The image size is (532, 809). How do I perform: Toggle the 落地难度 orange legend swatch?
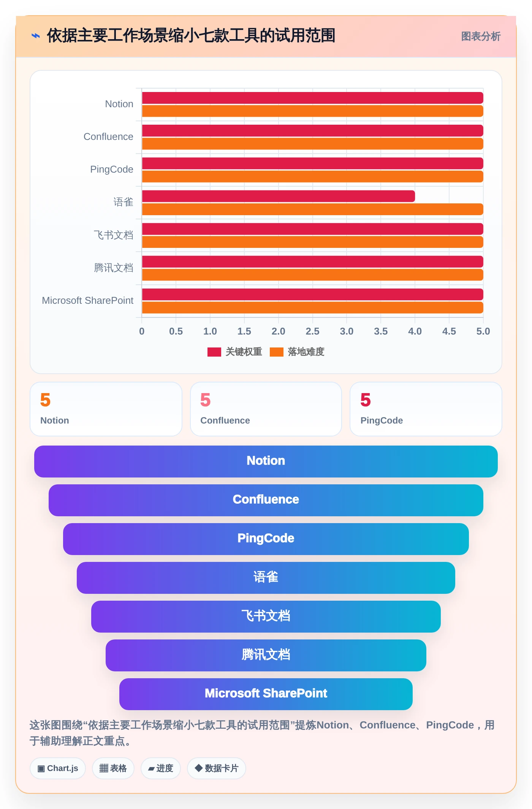pos(277,352)
